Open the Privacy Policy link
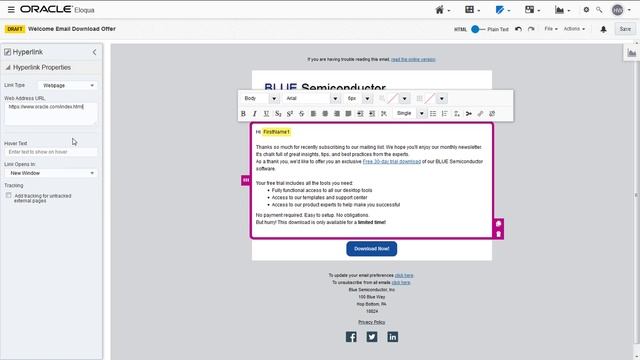The image size is (640, 360). [x=371, y=322]
